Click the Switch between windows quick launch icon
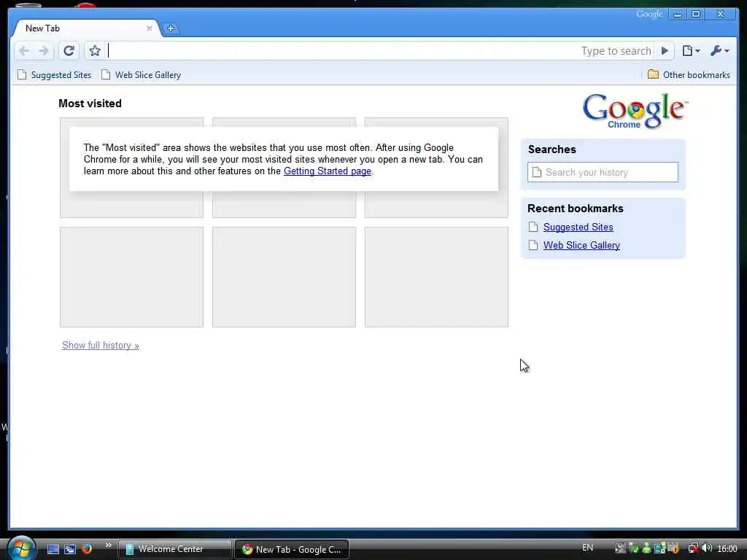Screen dimensions: 747x560 tap(70, 549)
